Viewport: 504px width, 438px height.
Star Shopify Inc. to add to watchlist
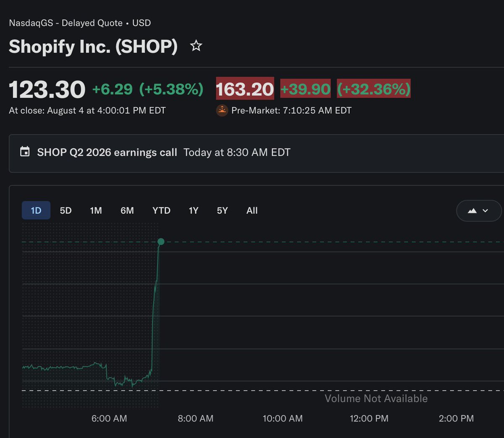tap(196, 46)
